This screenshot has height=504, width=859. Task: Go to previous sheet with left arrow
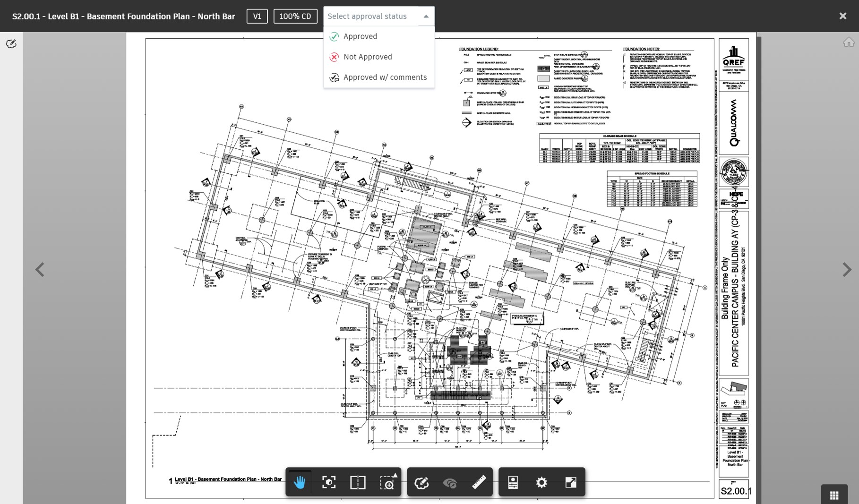tap(40, 270)
